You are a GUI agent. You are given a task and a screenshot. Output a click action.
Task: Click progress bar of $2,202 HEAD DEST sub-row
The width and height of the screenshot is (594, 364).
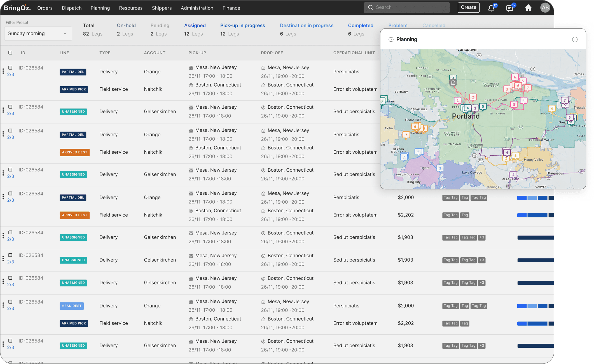[535, 323]
